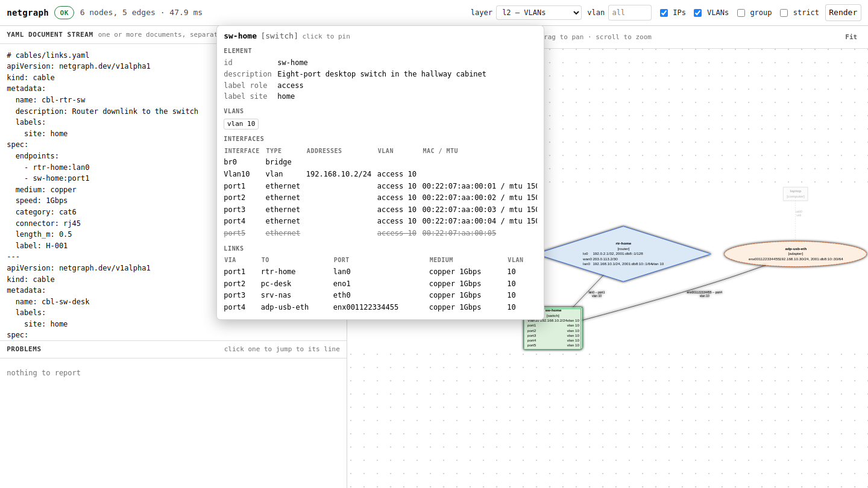Click the nothing to report message

pos(43,373)
